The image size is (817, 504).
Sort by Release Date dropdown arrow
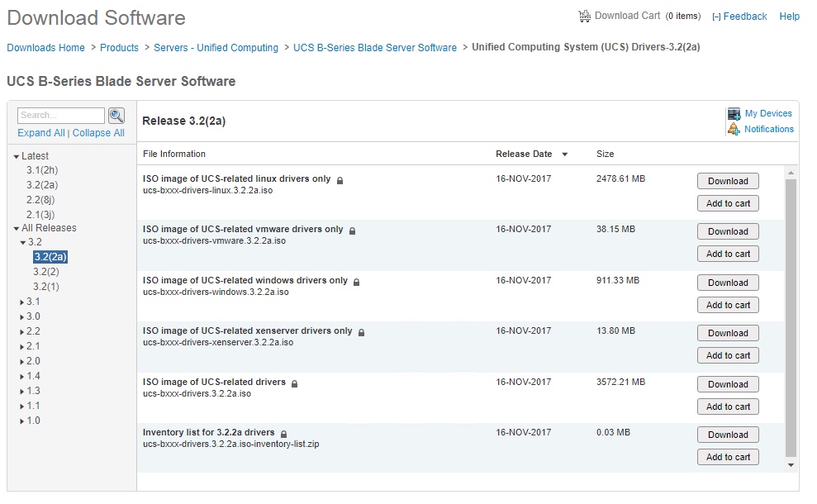(565, 155)
